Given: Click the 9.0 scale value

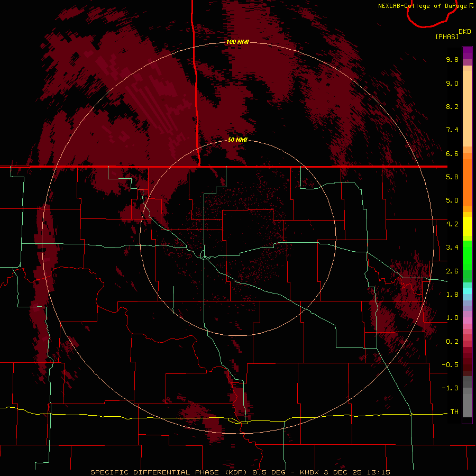Looking at the screenshot, I should 452,83.
